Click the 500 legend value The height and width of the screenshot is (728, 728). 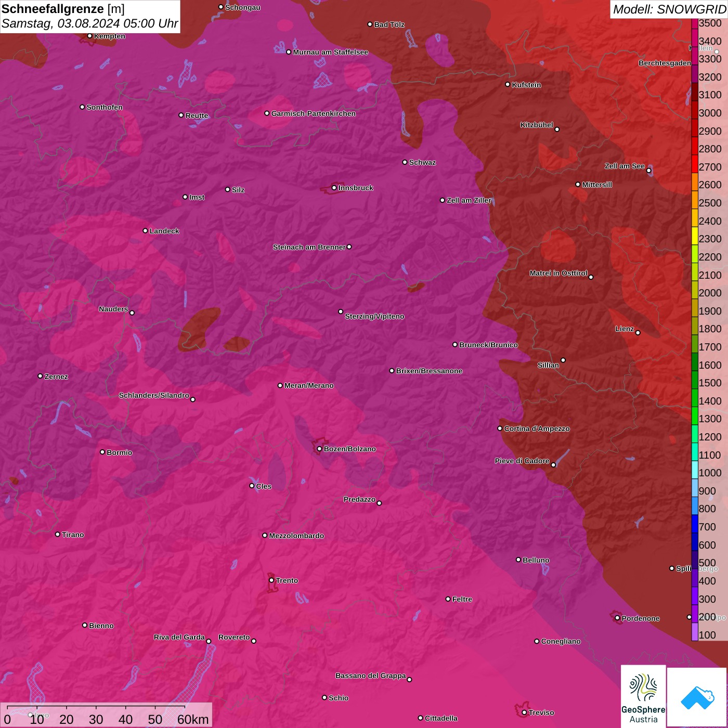click(x=707, y=563)
